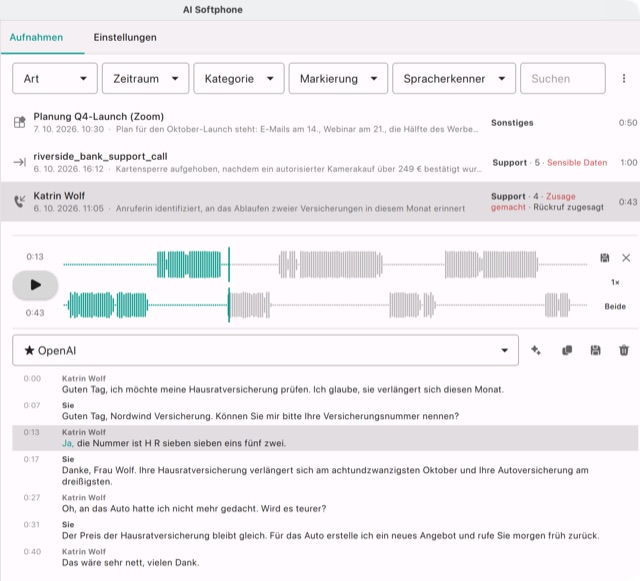Click the line 'Danke, Frau Wolf. Ihre Hausratversicherung'
Viewport: 640px width, 581px height.
click(x=325, y=476)
